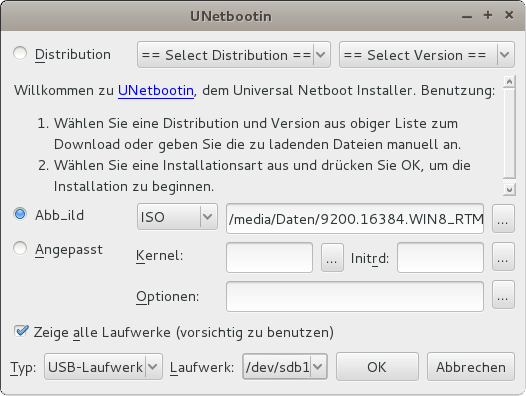Click scroll-down arrow of the instructions text
The width and height of the screenshot is (526, 396).
coord(509,190)
